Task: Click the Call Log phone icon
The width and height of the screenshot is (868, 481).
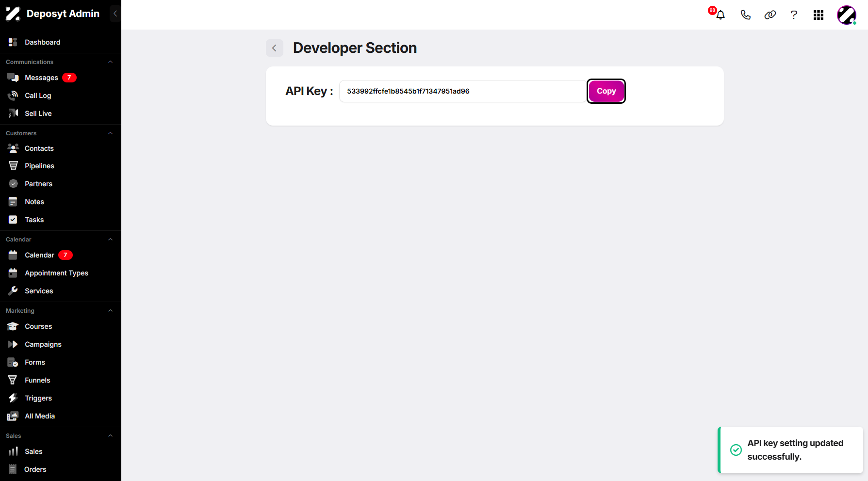Action: [13, 96]
